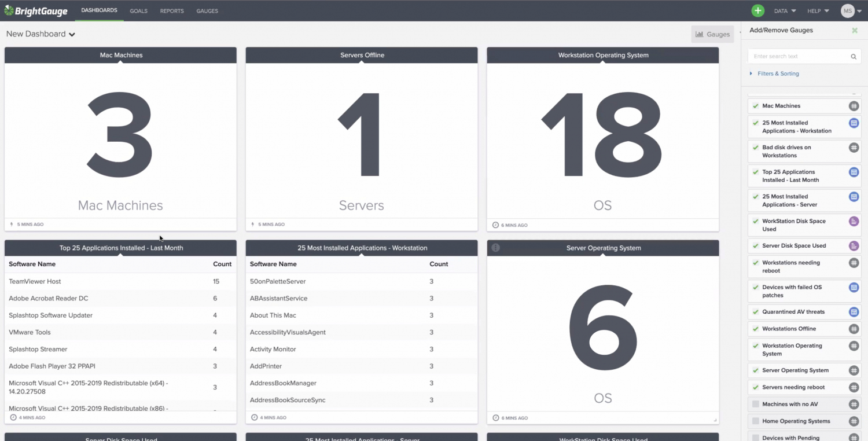Image resolution: width=868 pixels, height=441 pixels.
Task: Click the info icon on Server Operating System gauge
Action: [495, 248]
